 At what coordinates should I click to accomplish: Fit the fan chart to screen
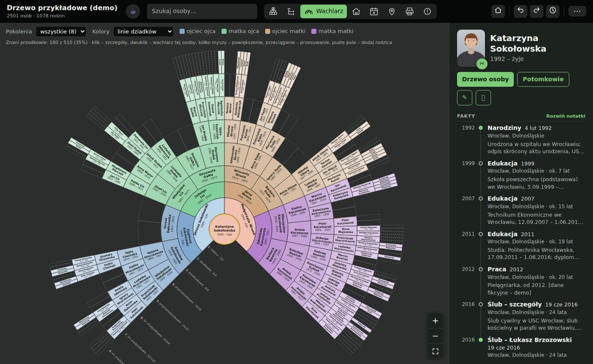435,352
